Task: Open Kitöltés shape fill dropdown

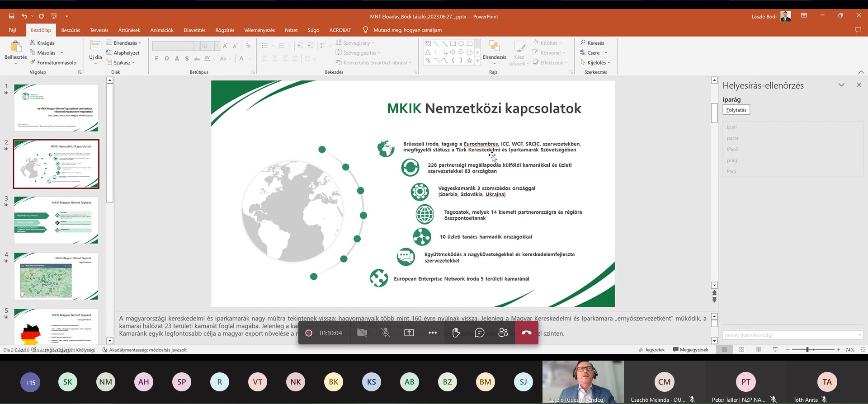Action: click(x=548, y=43)
